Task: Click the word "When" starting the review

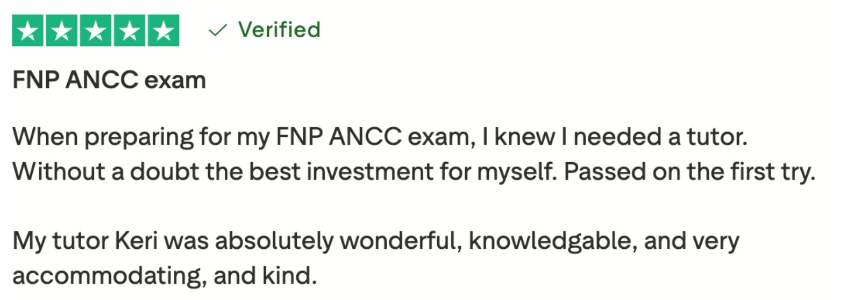Action: pyautogui.click(x=45, y=137)
